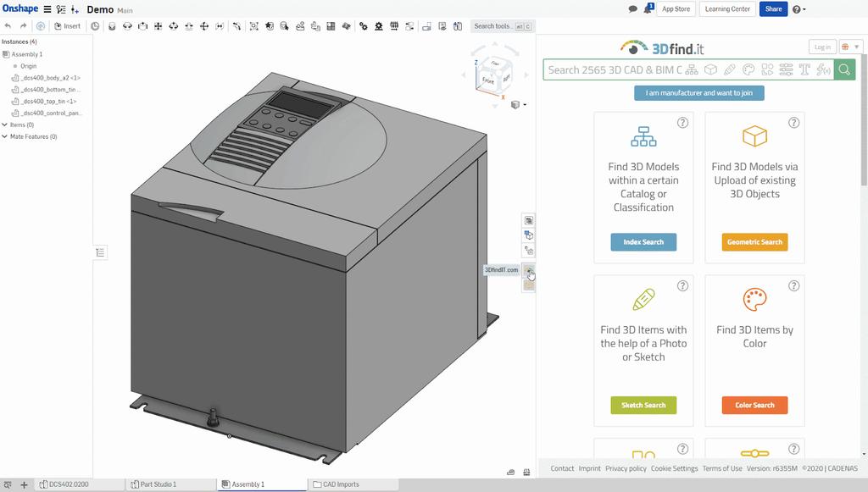Open the Insert parts tool
Screen dimensions: 868x492
(66, 25)
